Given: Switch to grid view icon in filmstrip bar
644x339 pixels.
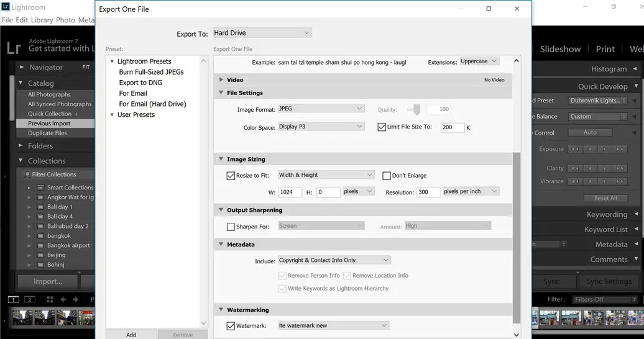Looking at the screenshot, I should point(50,300).
